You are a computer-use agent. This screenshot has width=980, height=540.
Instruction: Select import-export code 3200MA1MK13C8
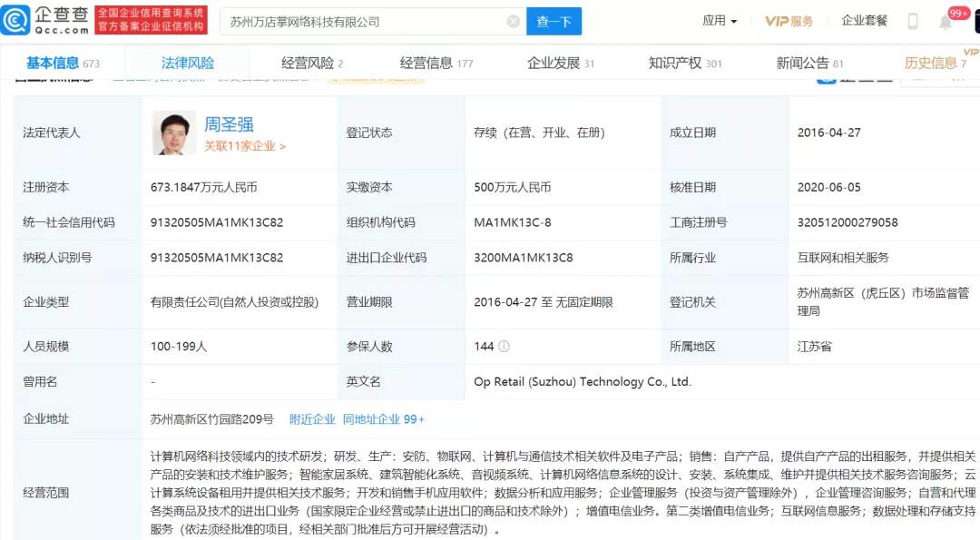[x=524, y=258]
